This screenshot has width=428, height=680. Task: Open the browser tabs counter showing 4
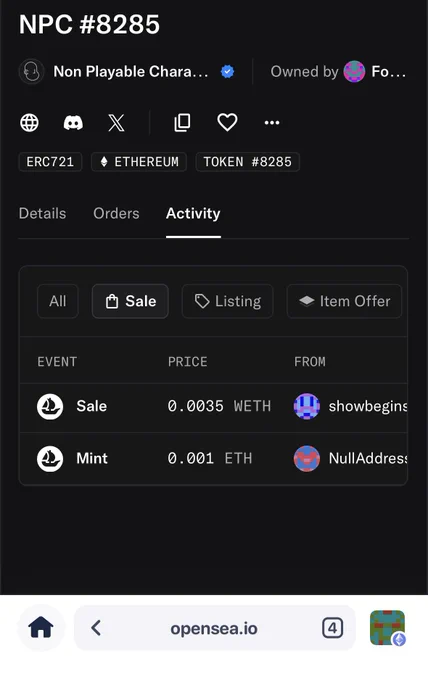[x=332, y=628]
